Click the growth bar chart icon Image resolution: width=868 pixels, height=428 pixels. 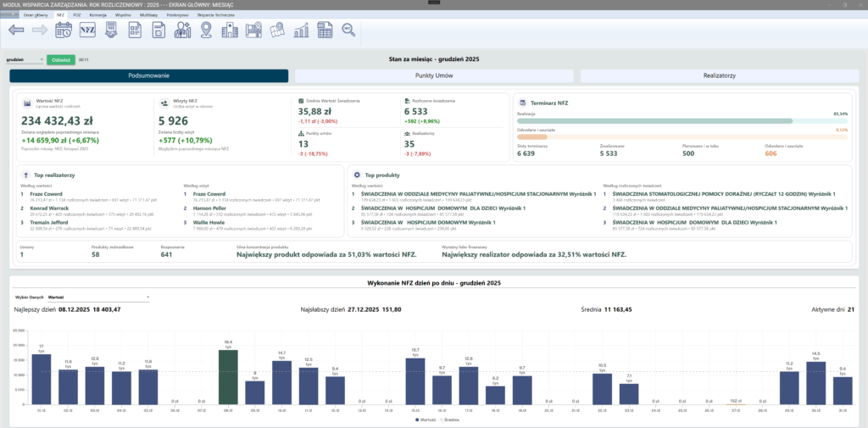tap(301, 30)
